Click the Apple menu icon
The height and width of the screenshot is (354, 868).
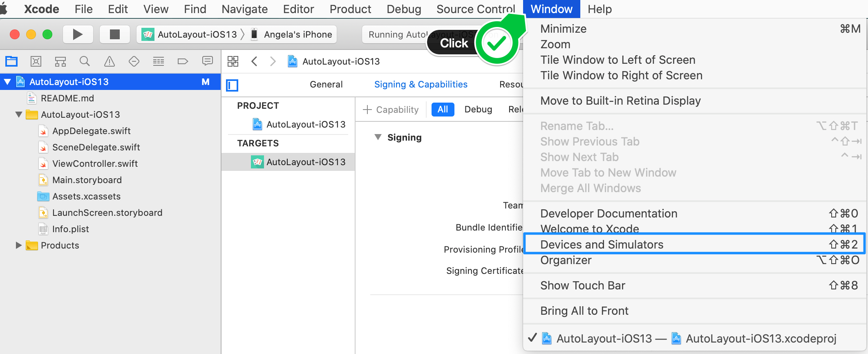coord(4,9)
